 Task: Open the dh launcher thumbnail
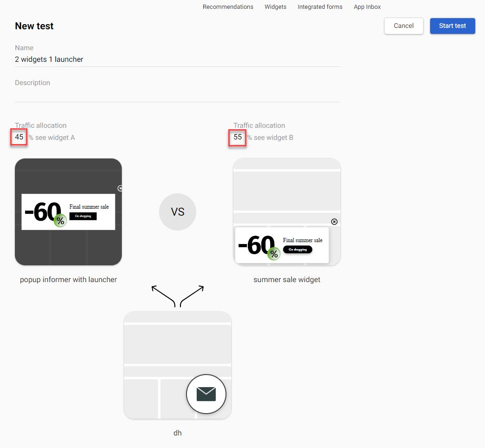(178, 365)
